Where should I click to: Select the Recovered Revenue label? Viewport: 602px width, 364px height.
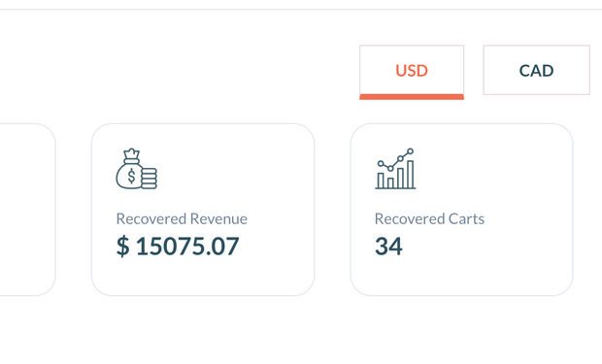tap(182, 218)
